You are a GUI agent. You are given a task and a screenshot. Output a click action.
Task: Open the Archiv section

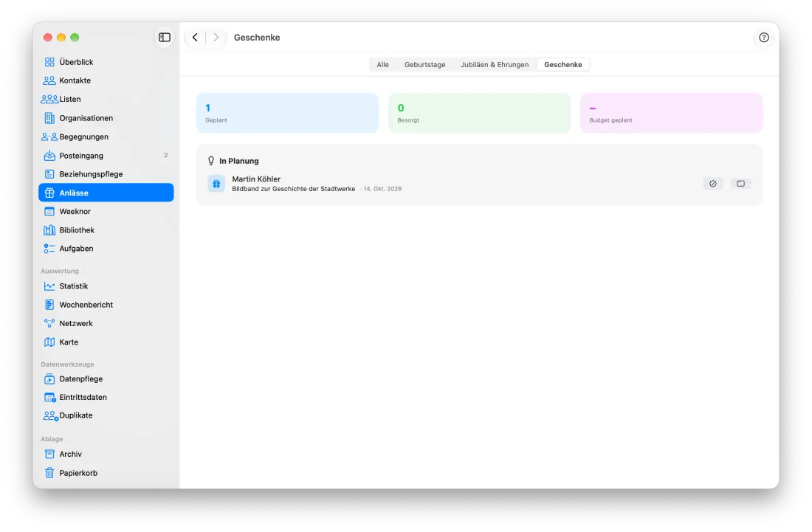point(106,455)
